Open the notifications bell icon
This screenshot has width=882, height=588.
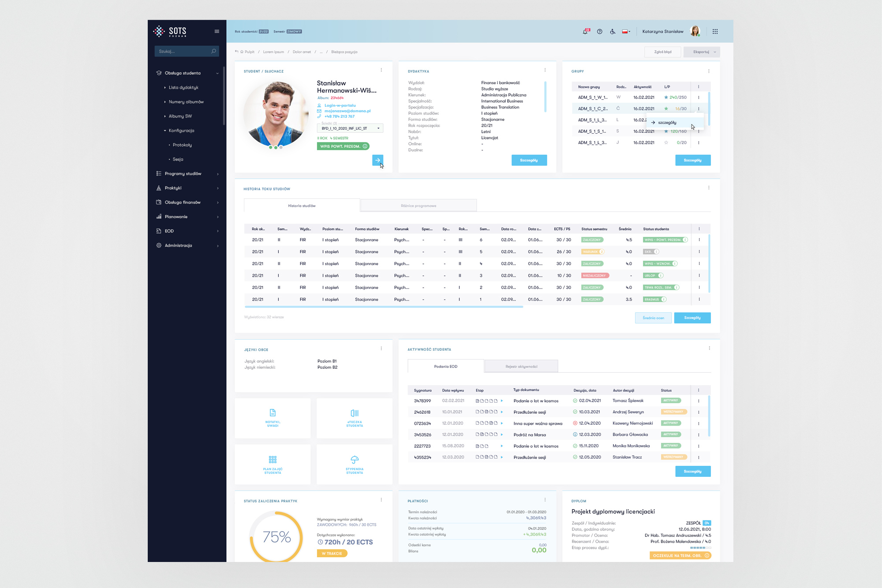pyautogui.click(x=585, y=32)
